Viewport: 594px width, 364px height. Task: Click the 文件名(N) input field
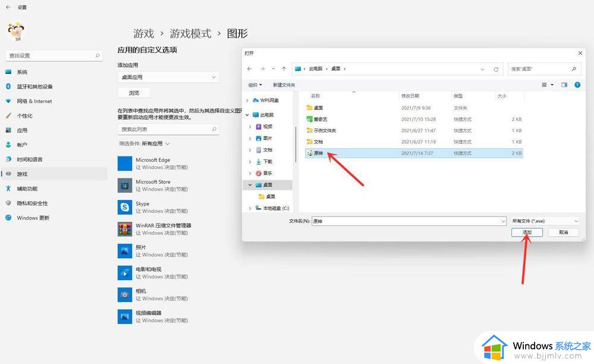408,221
